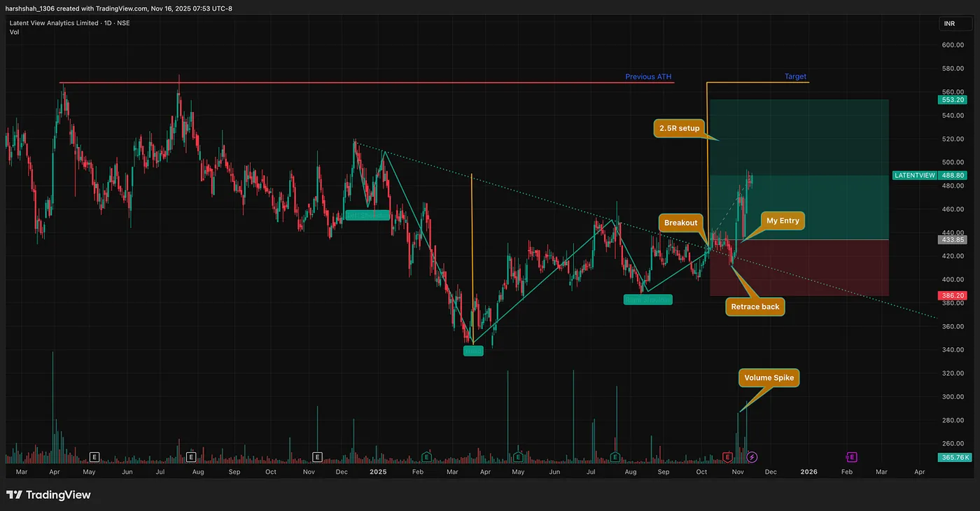This screenshot has width=980, height=511.
Task: Open the purple lightning bolt event marker
Action: [752, 457]
